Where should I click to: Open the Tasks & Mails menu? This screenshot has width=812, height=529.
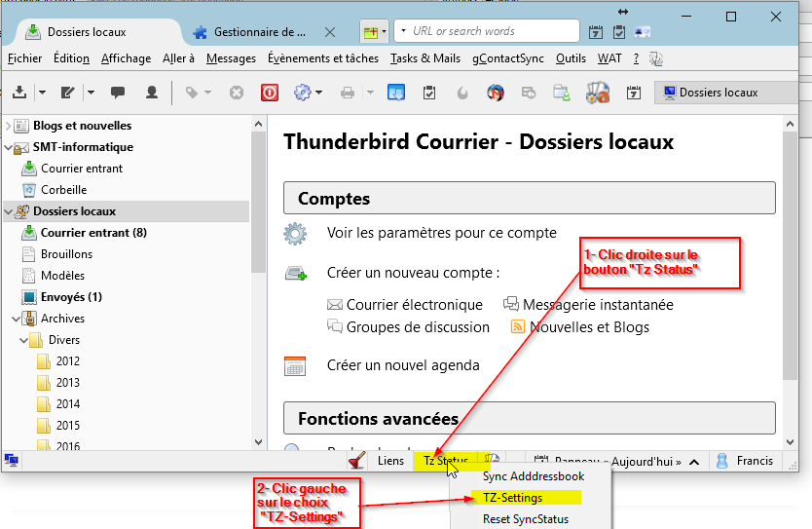tap(425, 58)
